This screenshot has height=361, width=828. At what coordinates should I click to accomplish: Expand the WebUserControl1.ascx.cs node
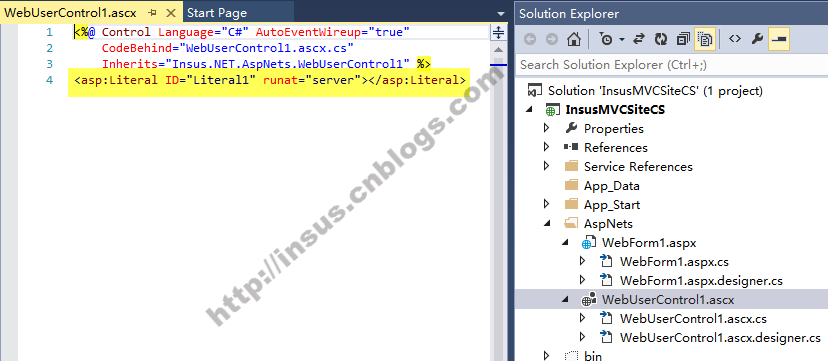click(x=583, y=318)
